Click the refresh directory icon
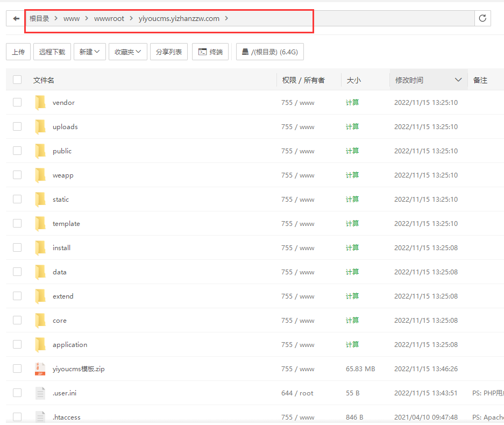Screen dimensions: 504x425 (482, 18)
